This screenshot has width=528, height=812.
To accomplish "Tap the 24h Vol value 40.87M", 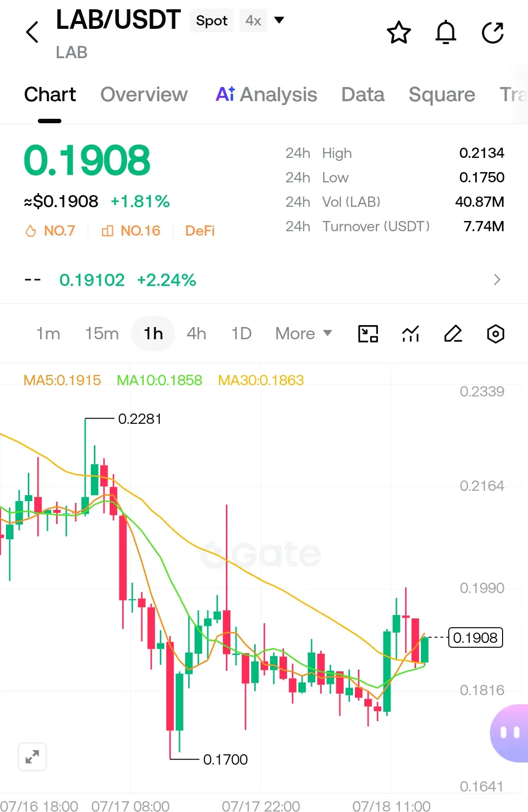I will 480,202.
